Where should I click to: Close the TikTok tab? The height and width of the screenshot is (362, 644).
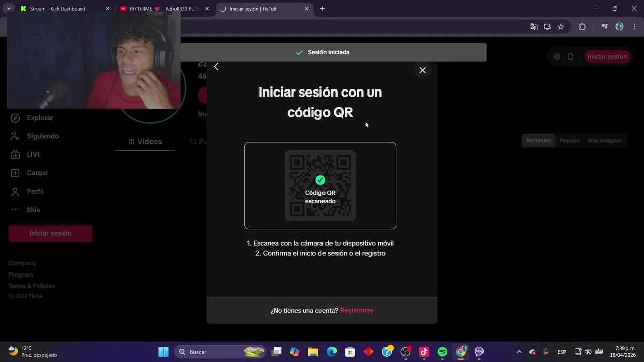tap(307, 9)
